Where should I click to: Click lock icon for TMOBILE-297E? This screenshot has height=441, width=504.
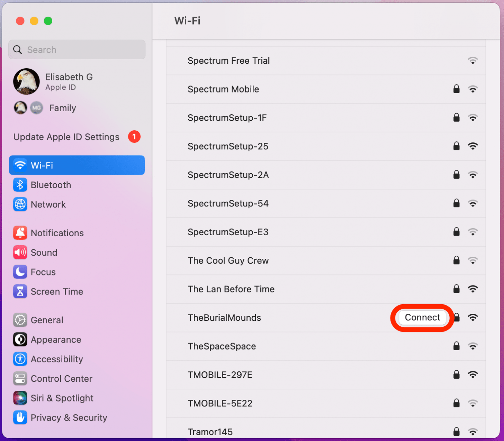457,374
